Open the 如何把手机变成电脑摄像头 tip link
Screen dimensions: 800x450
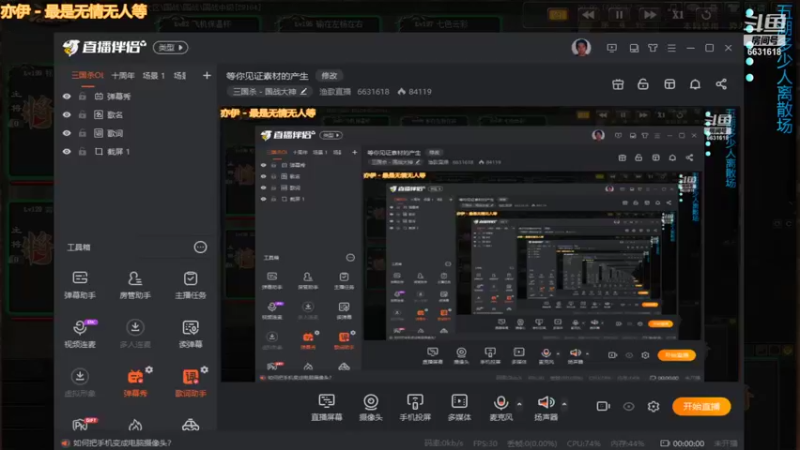122,443
